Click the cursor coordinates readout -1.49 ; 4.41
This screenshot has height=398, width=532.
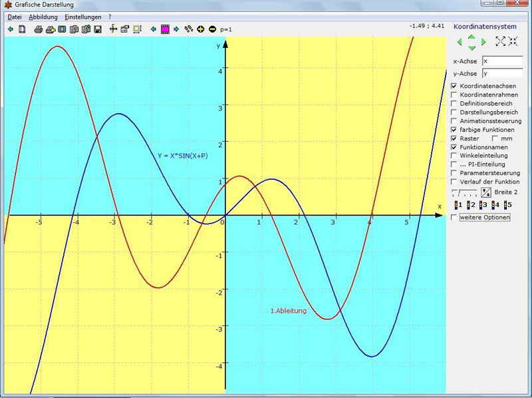point(427,26)
